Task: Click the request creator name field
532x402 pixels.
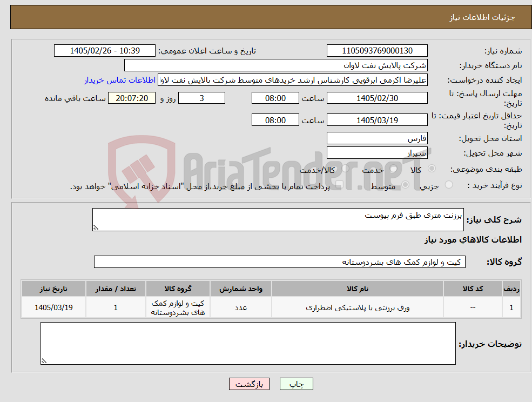Action: pos(292,80)
